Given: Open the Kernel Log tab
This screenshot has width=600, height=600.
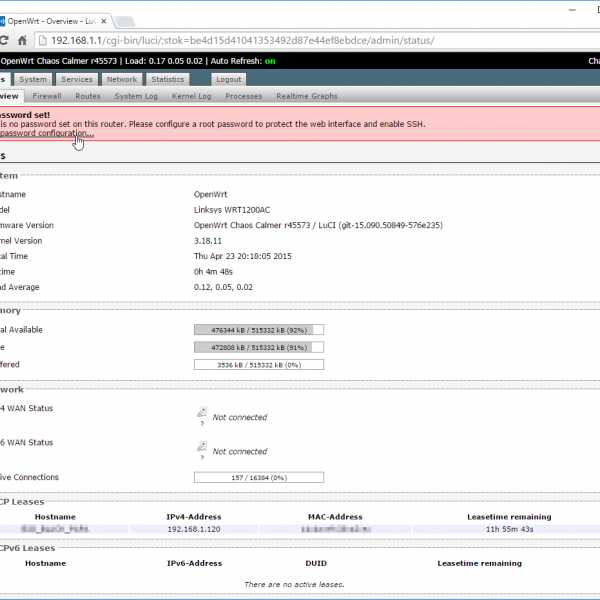Looking at the screenshot, I should [x=191, y=96].
